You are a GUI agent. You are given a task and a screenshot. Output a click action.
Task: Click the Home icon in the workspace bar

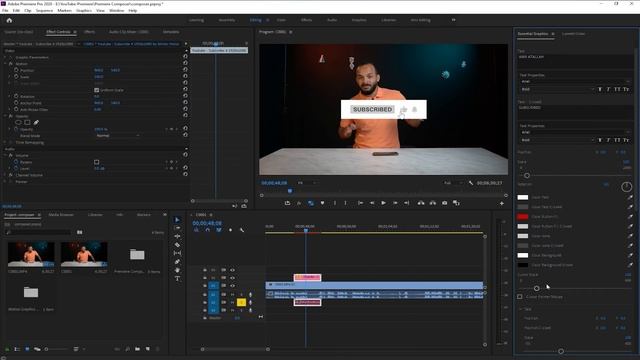[9, 20]
